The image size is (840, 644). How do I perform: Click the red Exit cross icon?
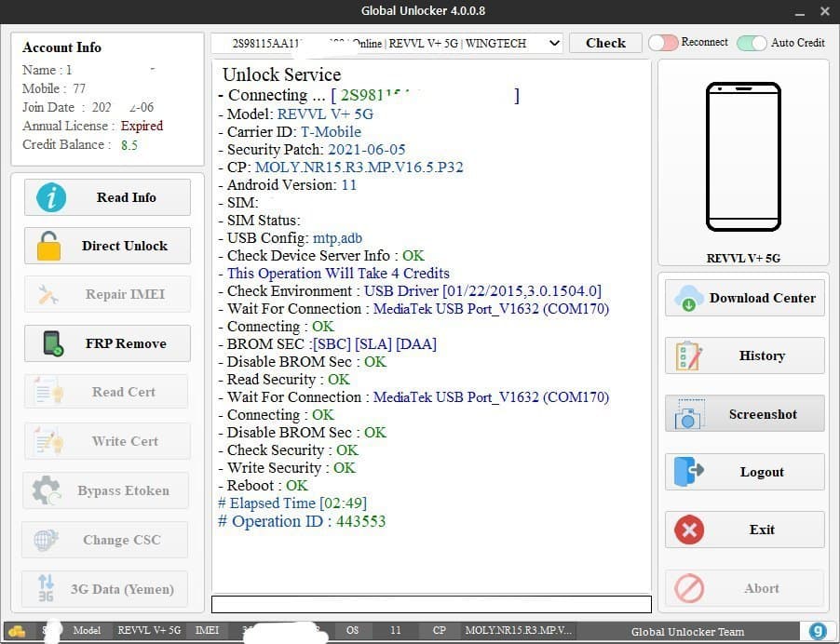click(689, 530)
